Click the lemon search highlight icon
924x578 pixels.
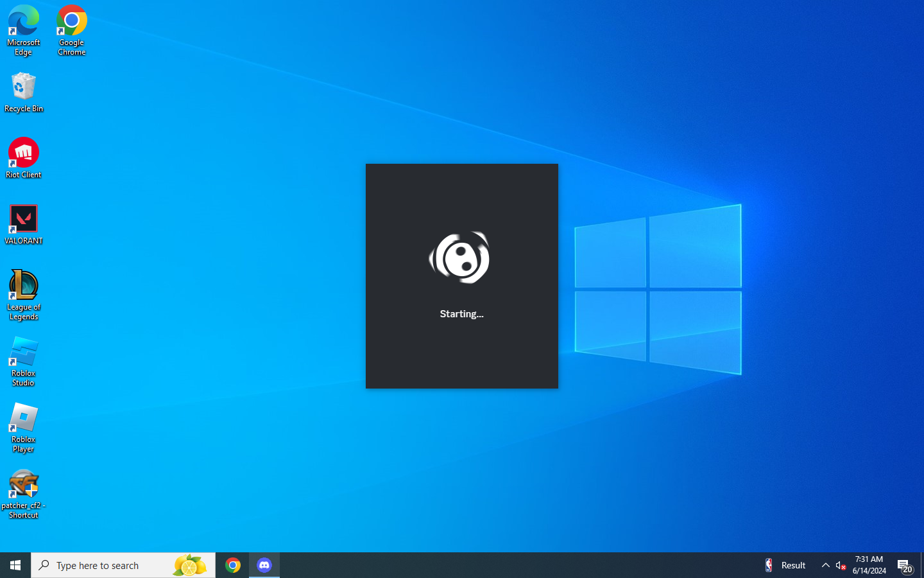[x=189, y=565]
